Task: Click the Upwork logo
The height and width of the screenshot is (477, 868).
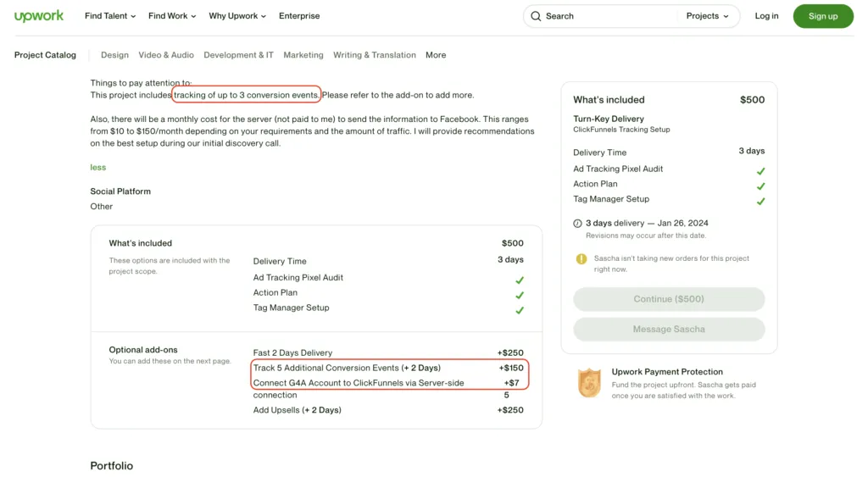Action: [39, 16]
